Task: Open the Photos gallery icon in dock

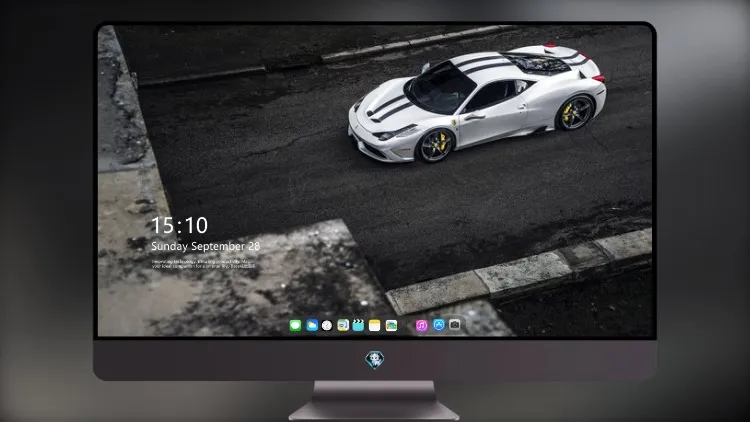Action: click(391, 325)
